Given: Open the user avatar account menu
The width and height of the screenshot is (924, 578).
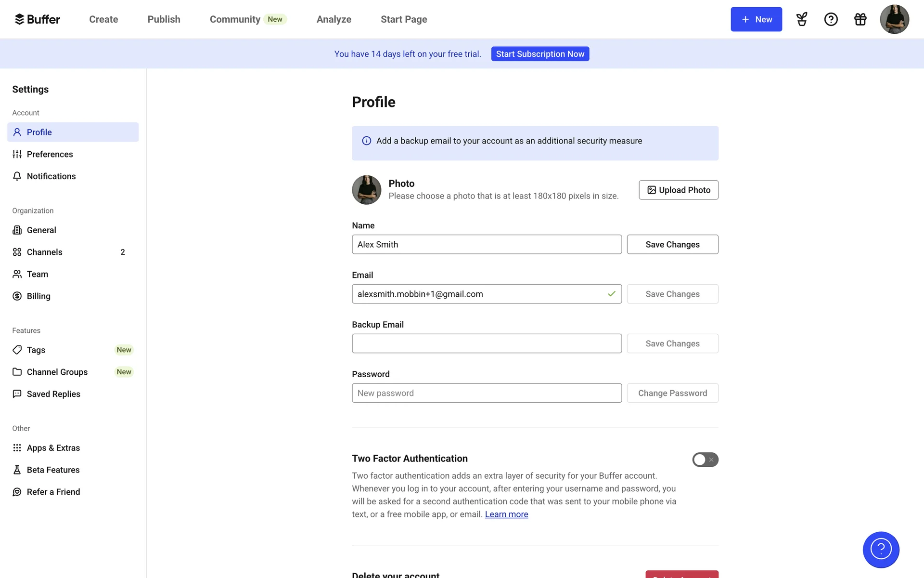Looking at the screenshot, I should click(894, 19).
